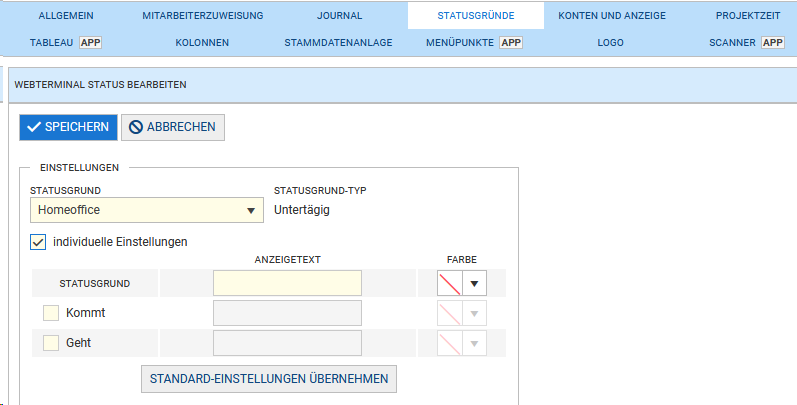Open the Geht row Farbe dropdown arrow
The image size is (797, 405).
pyautogui.click(x=474, y=344)
